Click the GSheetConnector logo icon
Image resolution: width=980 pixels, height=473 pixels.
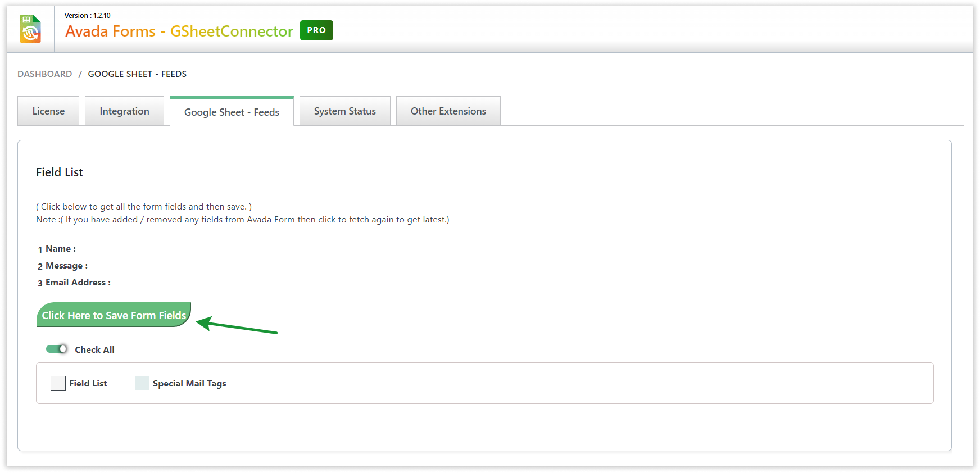30,29
